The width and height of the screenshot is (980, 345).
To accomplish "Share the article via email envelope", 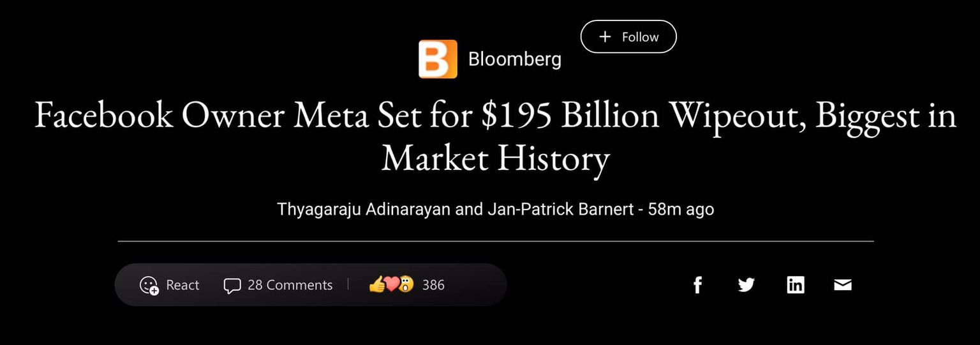I will pos(843,285).
